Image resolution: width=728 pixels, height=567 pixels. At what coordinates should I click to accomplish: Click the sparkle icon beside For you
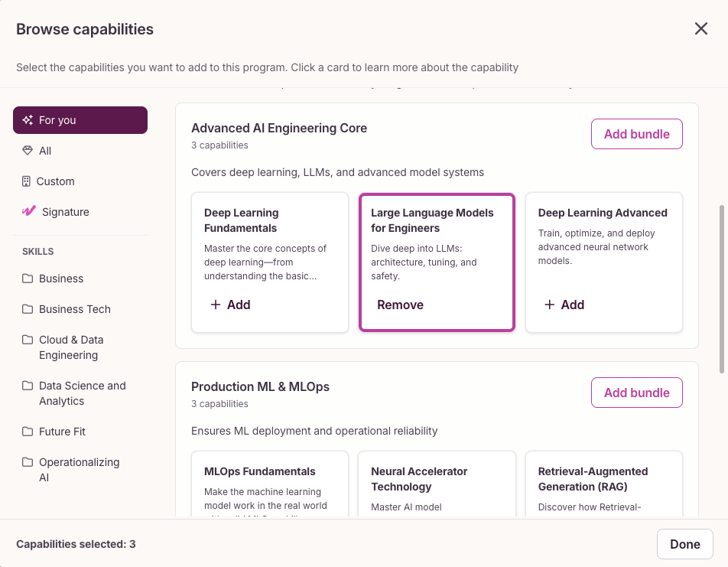coord(28,120)
